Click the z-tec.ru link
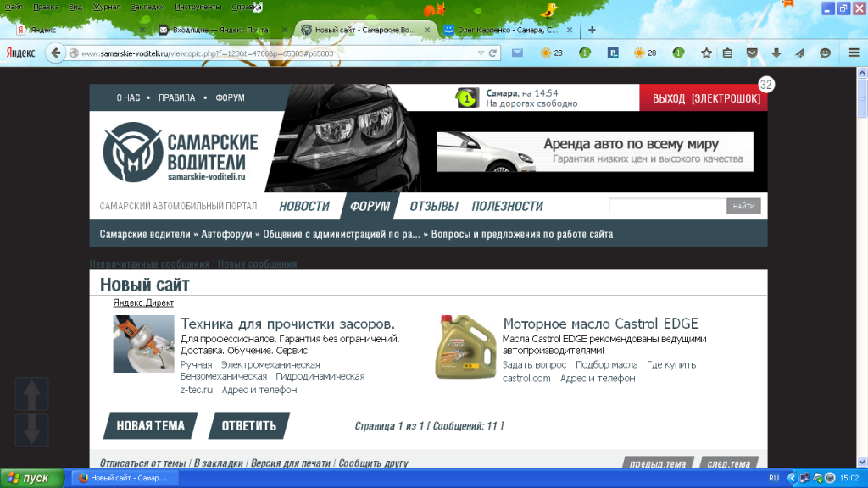 point(197,390)
